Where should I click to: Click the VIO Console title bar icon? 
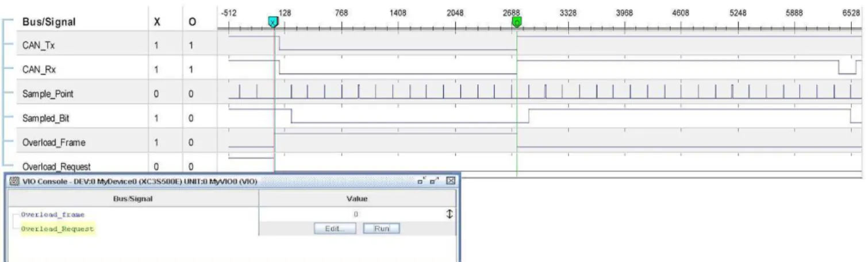click(14, 181)
